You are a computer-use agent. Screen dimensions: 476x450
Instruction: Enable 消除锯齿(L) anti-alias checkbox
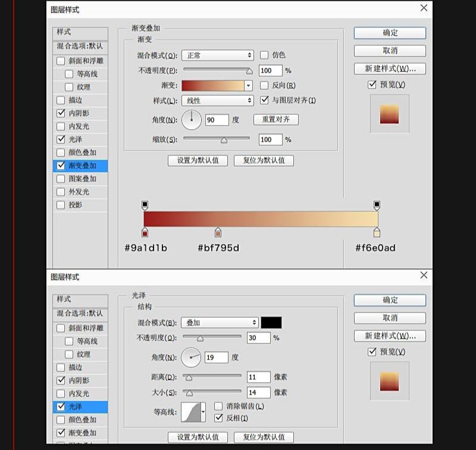pos(218,407)
